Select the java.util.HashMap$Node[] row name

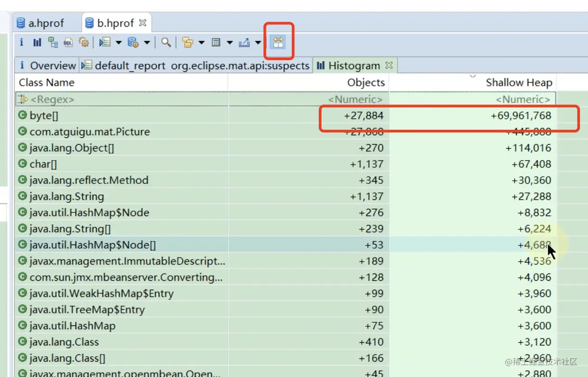(x=93, y=245)
